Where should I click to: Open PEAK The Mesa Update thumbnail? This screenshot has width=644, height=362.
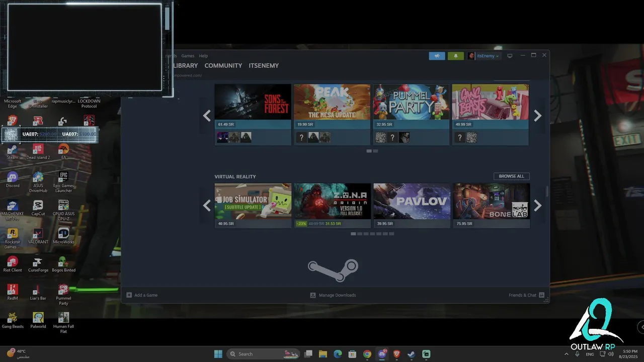[x=332, y=102]
